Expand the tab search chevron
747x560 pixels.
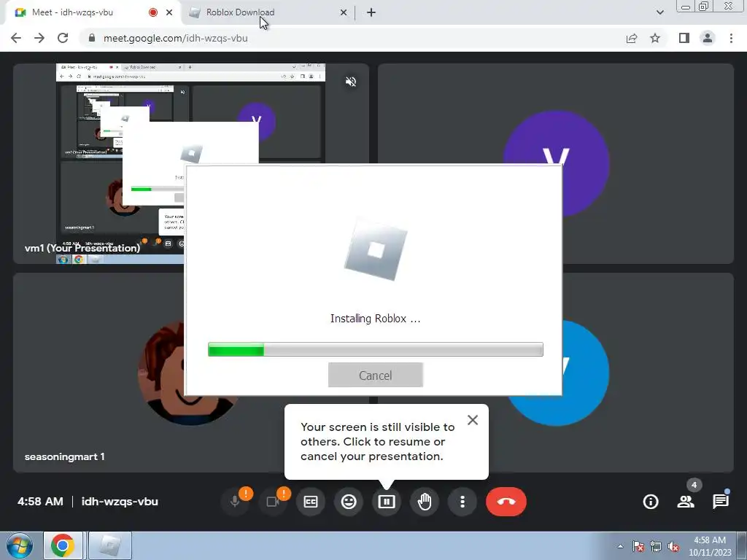[x=659, y=12]
